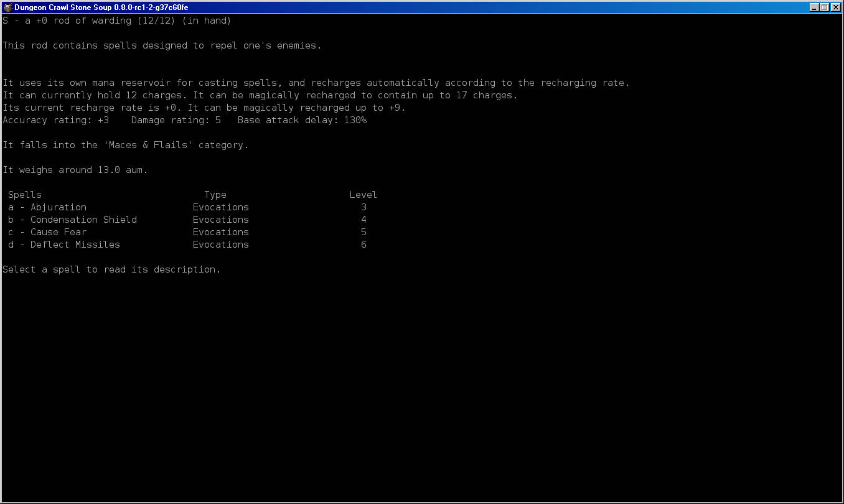This screenshot has height=504, width=844.
Task: Maximize the Dungeon Crawl Stone Soup window
Action: [824, 7]
